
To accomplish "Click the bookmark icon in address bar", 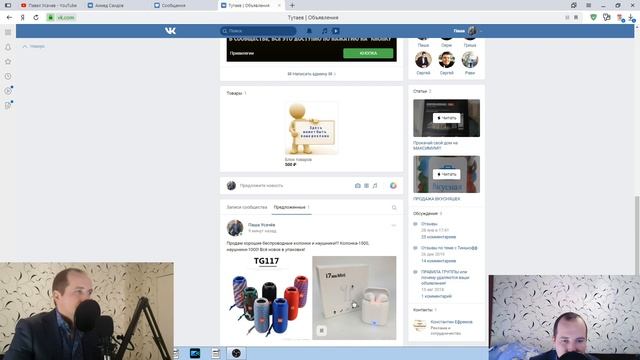I will [x=576, y=18].
